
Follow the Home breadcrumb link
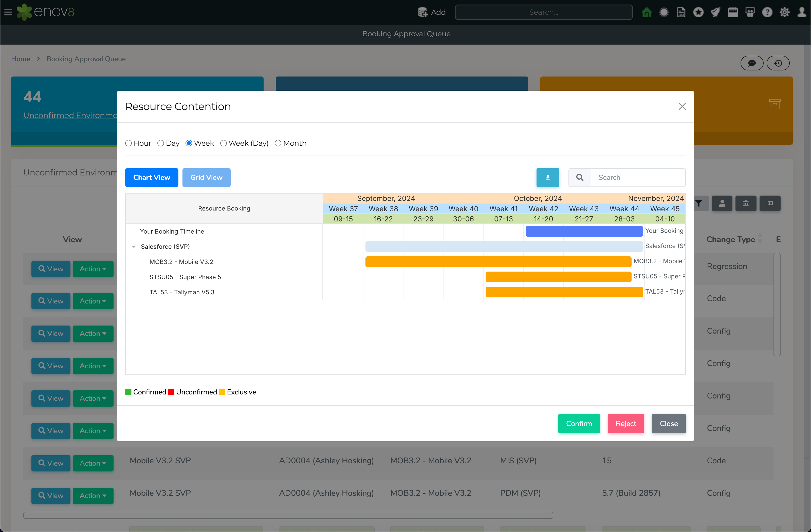click(x=21, y=59)
